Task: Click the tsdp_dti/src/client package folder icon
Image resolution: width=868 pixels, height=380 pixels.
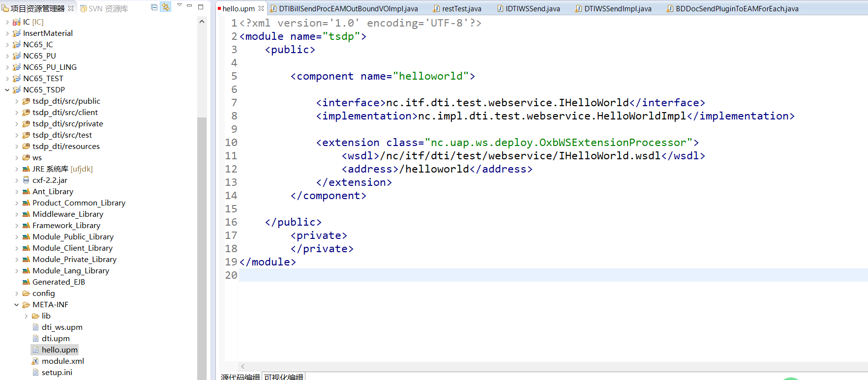Action: click(x=26, y=113)
